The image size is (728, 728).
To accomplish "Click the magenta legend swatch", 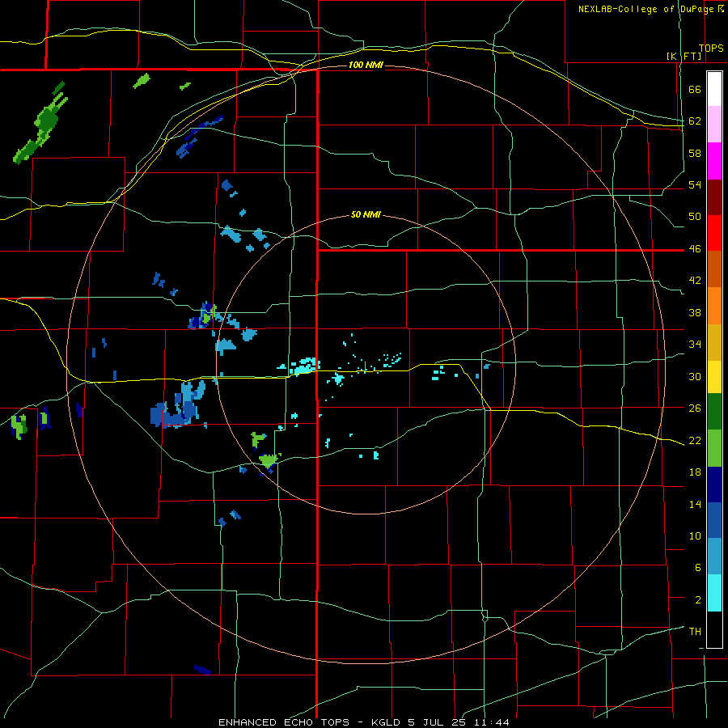I will coord(714,161).
